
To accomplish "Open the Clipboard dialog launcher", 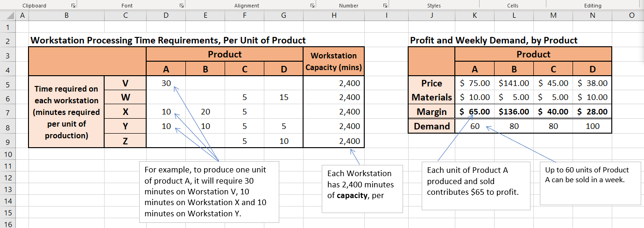I will click(x=73, y=6).
